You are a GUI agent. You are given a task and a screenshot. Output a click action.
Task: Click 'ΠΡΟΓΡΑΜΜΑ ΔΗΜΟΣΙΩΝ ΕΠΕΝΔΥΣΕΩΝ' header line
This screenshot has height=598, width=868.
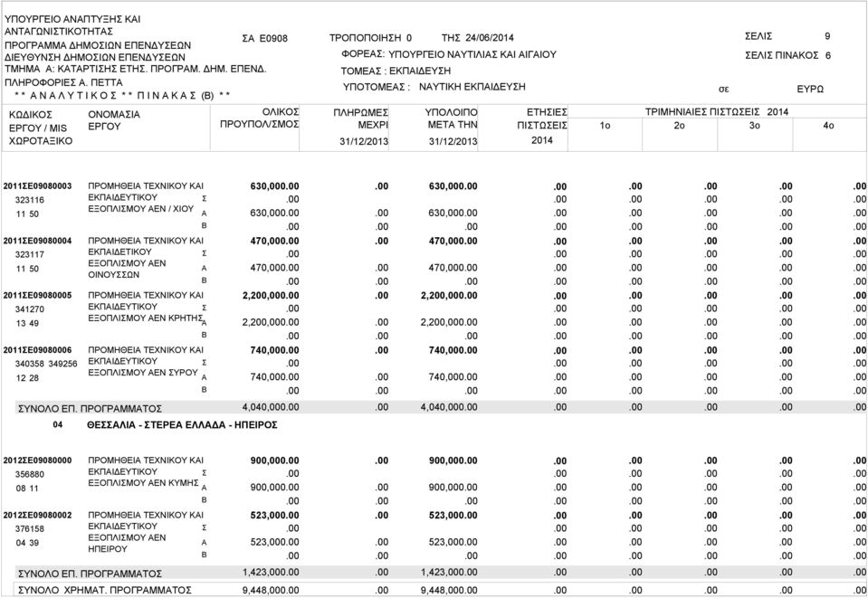point(98,45)
